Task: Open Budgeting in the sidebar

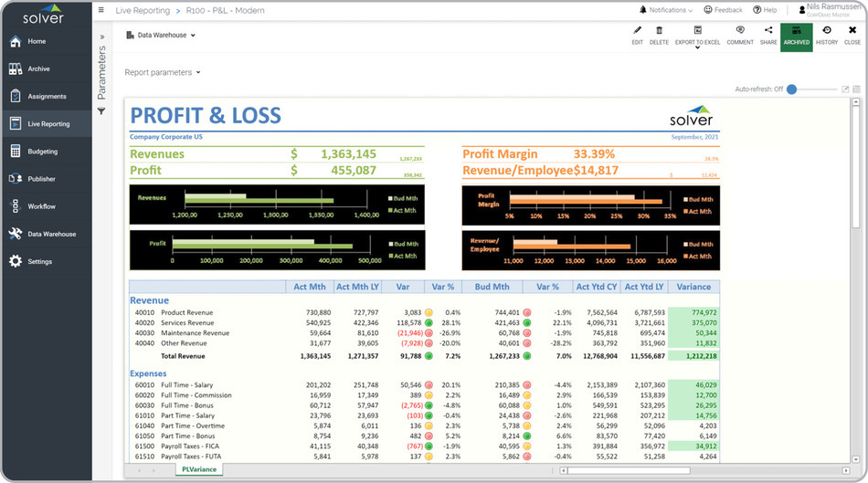Action: [x=42, y=152]
